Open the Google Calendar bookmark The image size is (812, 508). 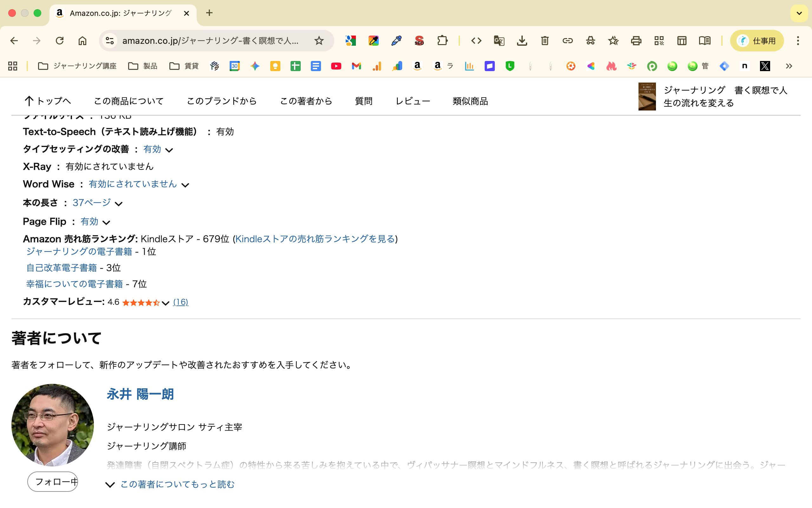234,66
